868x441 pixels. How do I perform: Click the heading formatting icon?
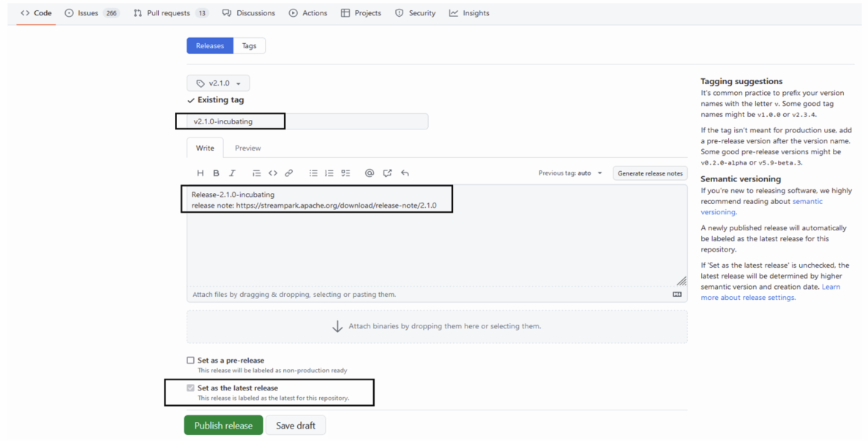pyautogui.click(x=200, y=173)
